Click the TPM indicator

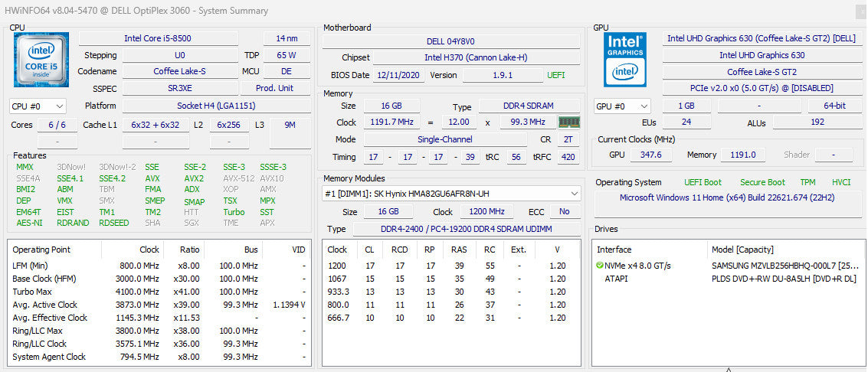tap(807, 182)
